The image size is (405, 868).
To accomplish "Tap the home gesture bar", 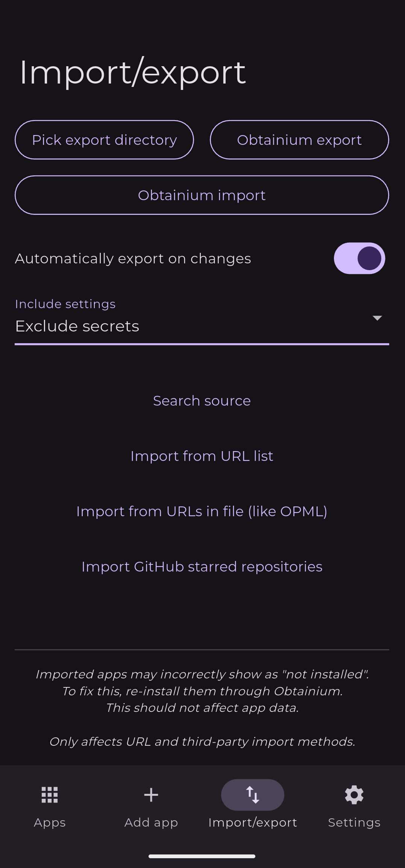I will 202,856.
